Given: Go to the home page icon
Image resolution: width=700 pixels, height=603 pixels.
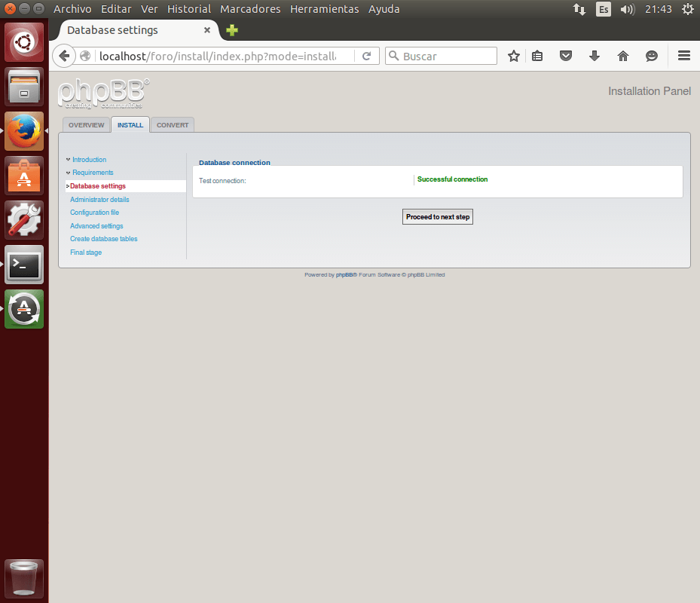Looking at the screenshot, I should (623, 57).
